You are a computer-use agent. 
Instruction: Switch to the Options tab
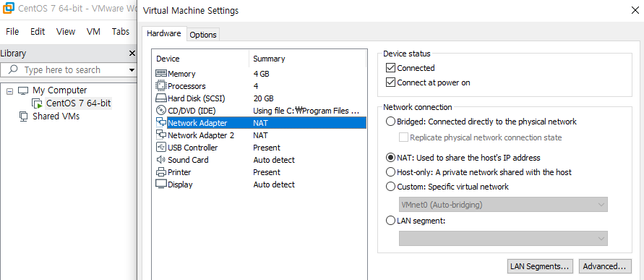[x=203, y=35]
